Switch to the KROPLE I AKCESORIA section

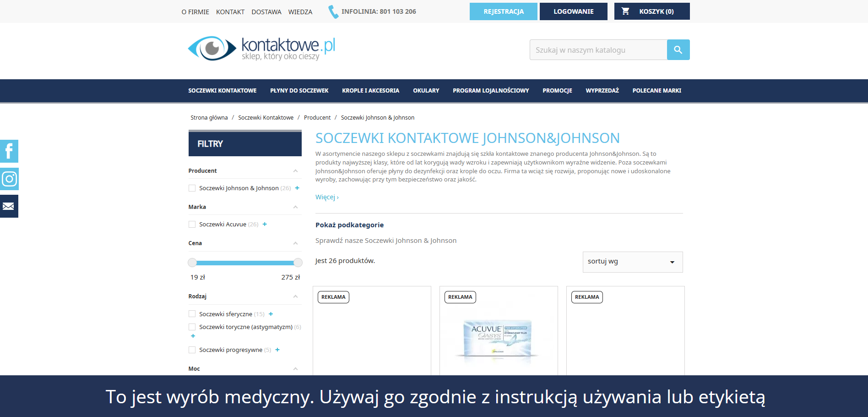pos(370,90)
